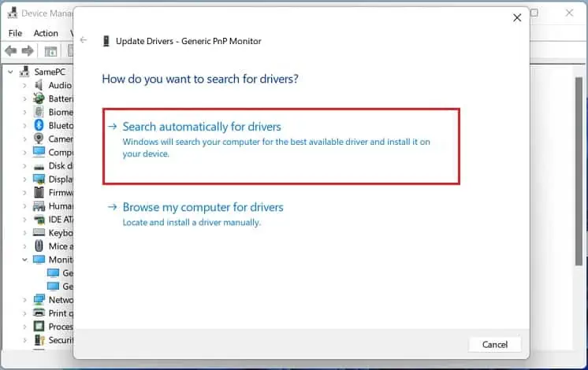Screen dimensions: 588x370
Task: Select the Computer monitor icon
Action: tap(39, 152)
